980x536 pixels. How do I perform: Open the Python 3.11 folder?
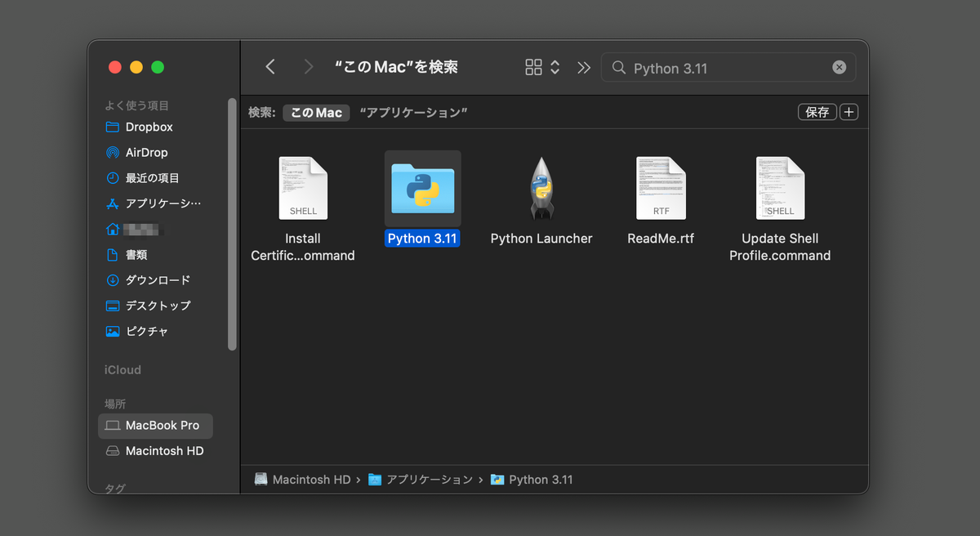[422, 188]
